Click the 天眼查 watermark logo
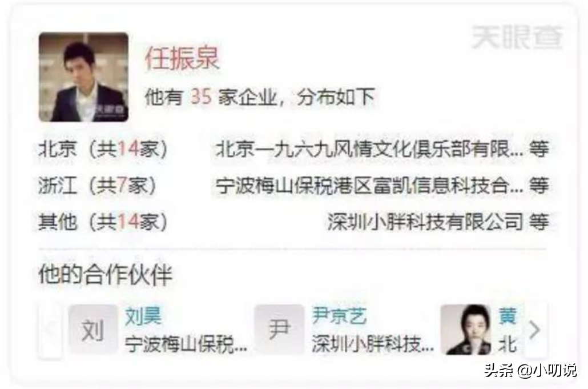Image resolution: width=588 pixels, height=389 pixels. pyautogui.click(x=517, y=38)
